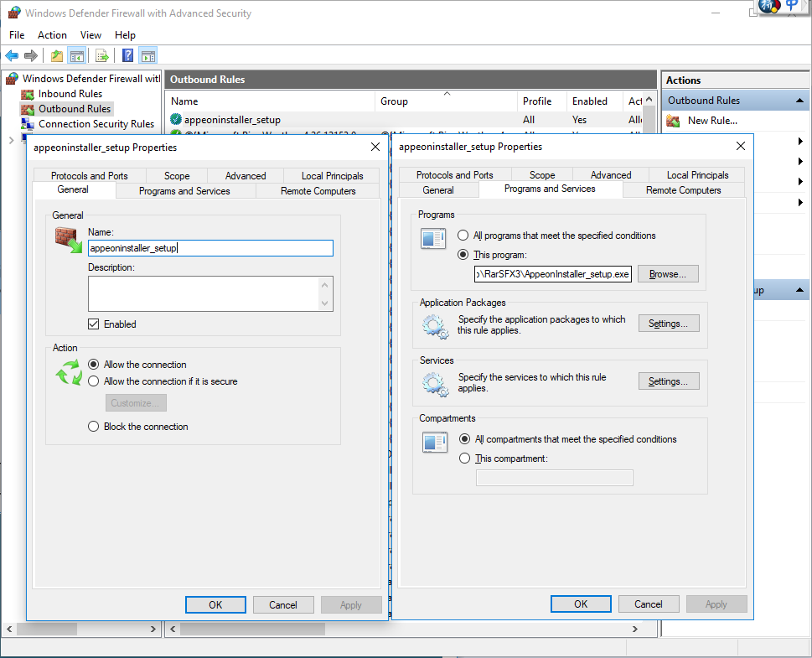Sort rules by Name column header
The image size is (812, 658).
270,101
